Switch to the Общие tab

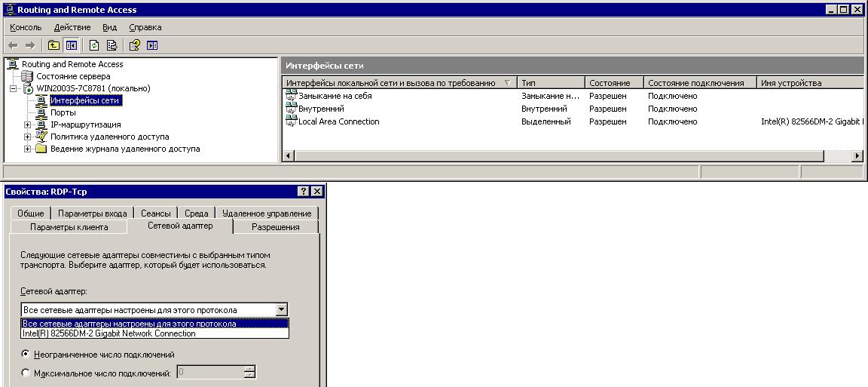tap(31, 213)
